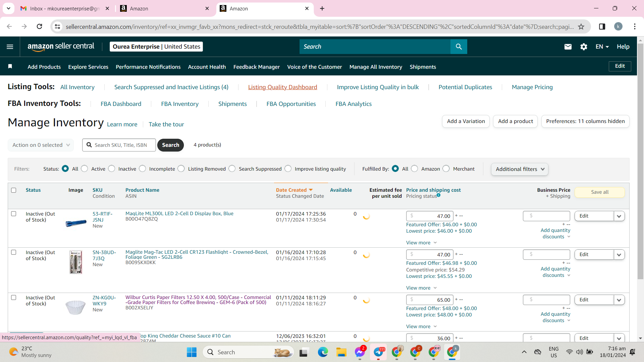Open Messenger from the taskbar

point(360,352)
